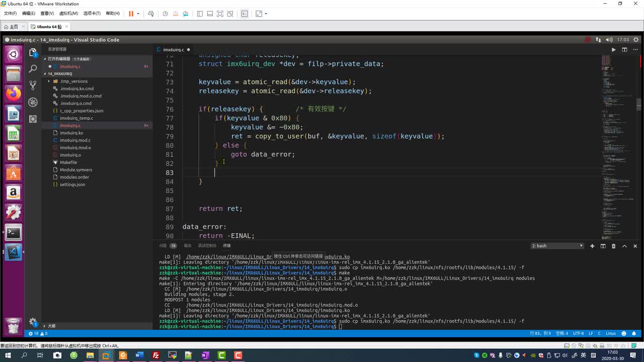This screenshot has height=362, width=644.
Task: Create a new terminal with the plus icon
Action: click(592, 246)
